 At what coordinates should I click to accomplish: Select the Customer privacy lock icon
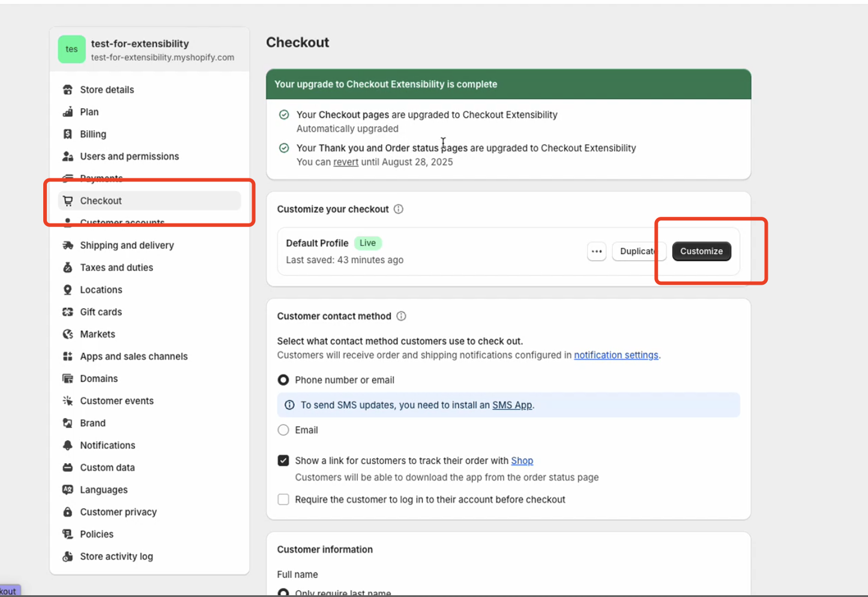(x=68, y=512)
